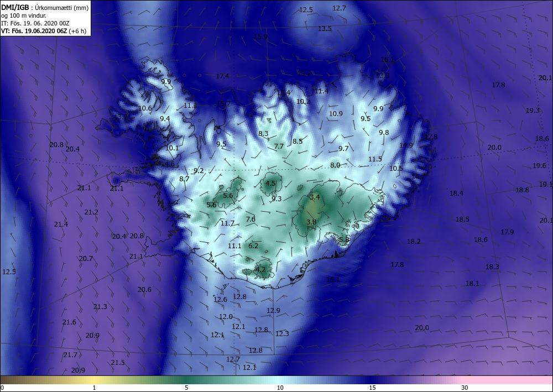The image size is (553, 392).
Task: Click the map value 21.2
Action: pyautogui.click(x=91, y=212)
